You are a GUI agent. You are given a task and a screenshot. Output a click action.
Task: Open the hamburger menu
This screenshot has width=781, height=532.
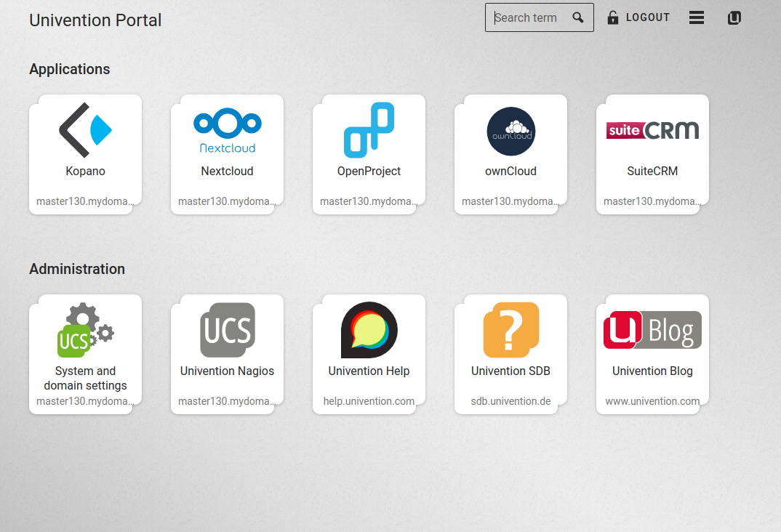pyautogui.click(x=696, y=17)
